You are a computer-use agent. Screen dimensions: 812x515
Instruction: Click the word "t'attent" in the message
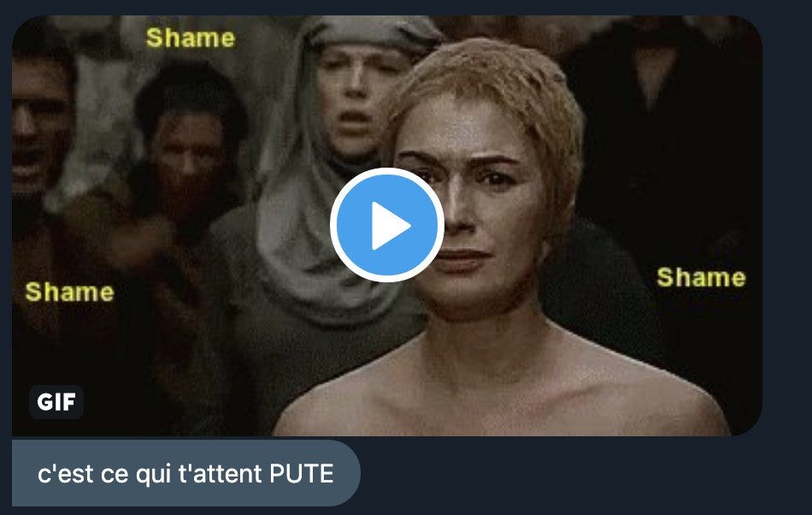point(221,474)
